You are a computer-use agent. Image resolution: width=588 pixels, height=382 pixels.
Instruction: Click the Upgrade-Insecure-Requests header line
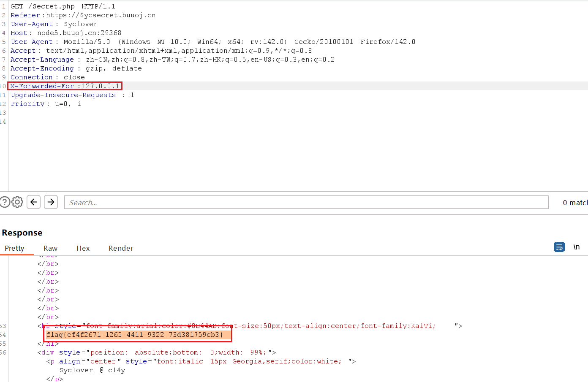pos(72,95)
